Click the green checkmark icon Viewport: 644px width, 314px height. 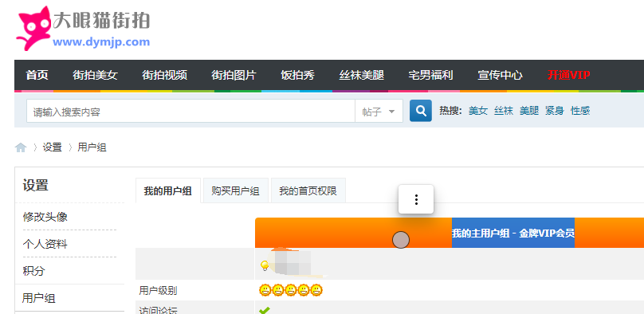coord(265,311)
